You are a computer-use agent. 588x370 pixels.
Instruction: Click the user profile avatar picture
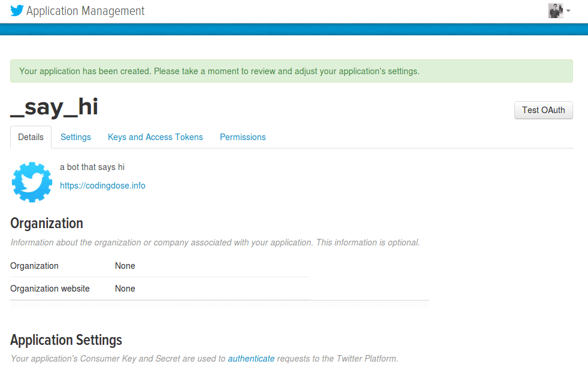point(555,11)
